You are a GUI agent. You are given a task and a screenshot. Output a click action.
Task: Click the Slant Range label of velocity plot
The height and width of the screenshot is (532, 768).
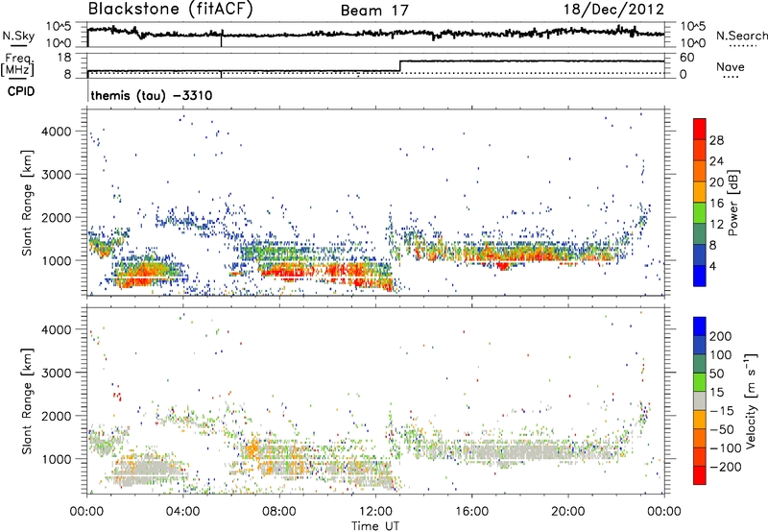[27, 401]
